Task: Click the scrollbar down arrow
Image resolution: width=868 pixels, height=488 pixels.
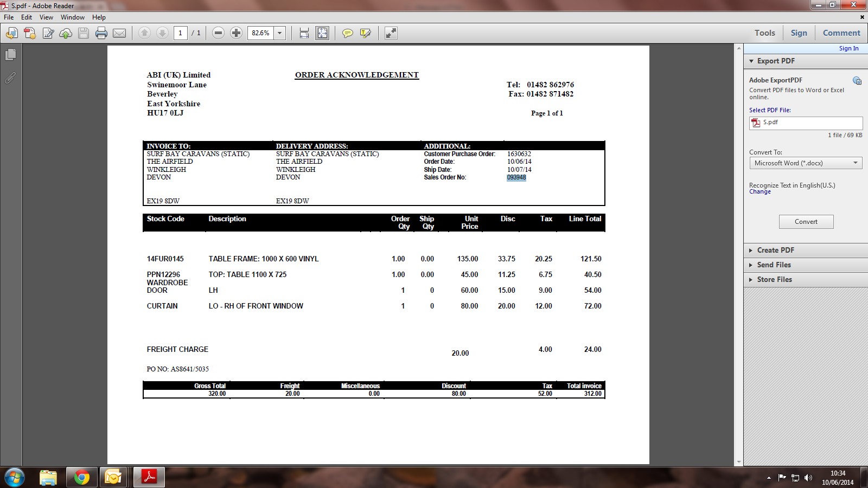Action: coord(739,462)
